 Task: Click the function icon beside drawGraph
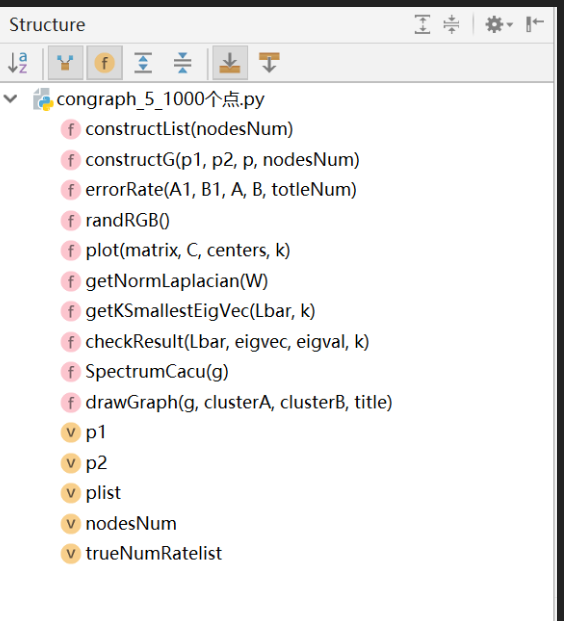[x=71, y=402]
